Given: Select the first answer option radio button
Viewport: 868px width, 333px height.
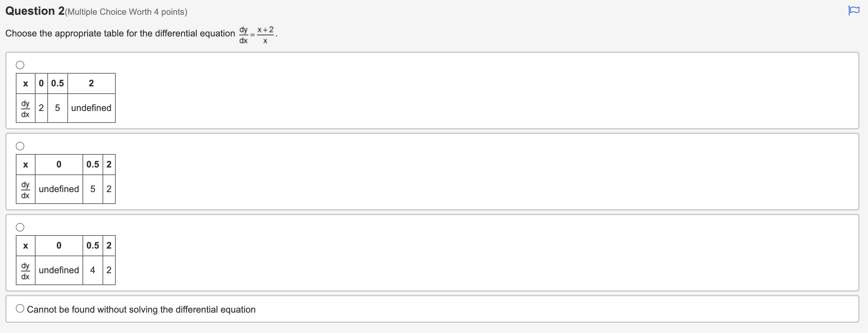Looking at the screenshot, I should [20, 65].
